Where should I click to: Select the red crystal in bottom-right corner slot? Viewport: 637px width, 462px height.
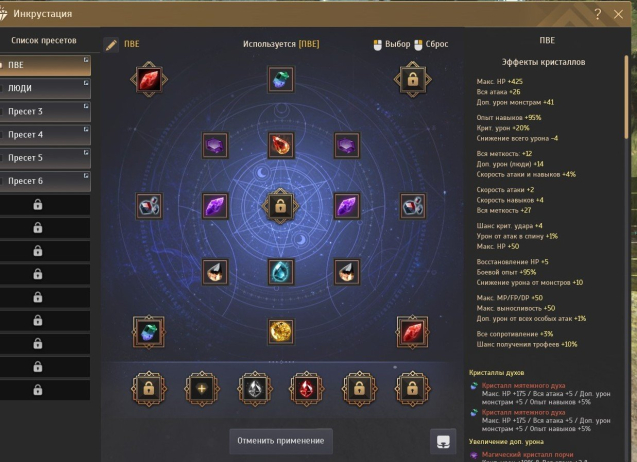pos(412,332)
